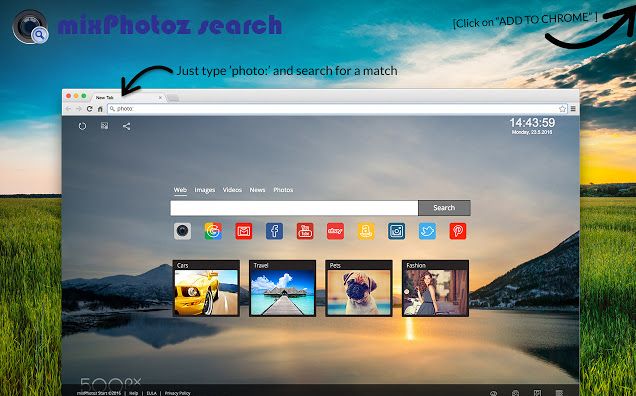Open the eBay shortcut icon

pos(335,231)
